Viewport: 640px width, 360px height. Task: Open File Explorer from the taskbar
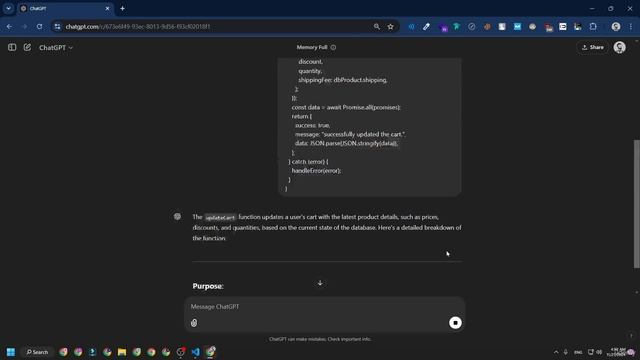click(x=122, y=352)
